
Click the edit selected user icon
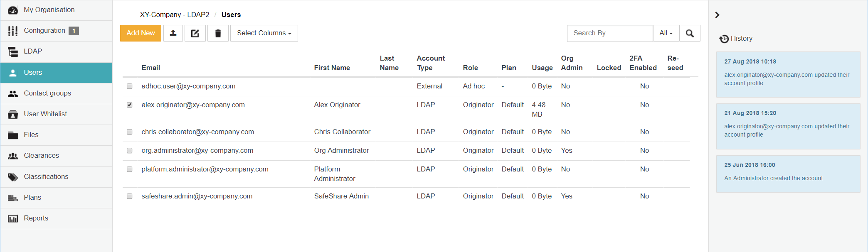(x=195, y=33)
